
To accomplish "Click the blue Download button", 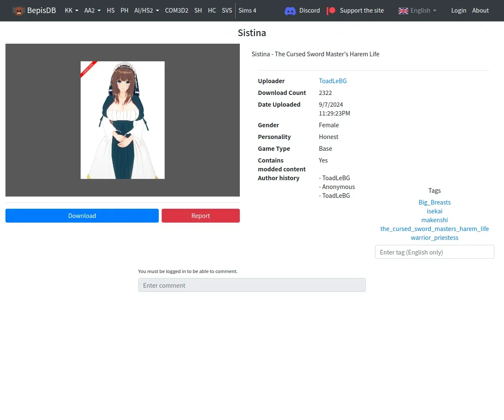I will [x=82, y=215].
